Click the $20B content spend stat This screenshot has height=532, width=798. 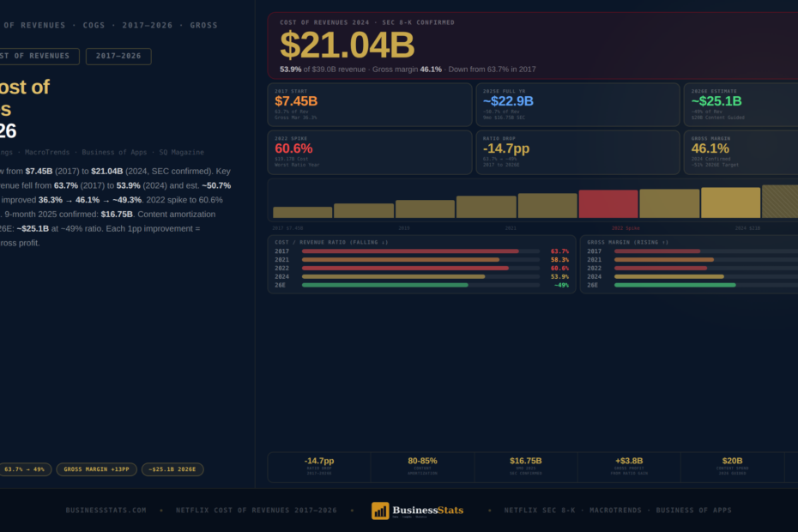(732, 466)
